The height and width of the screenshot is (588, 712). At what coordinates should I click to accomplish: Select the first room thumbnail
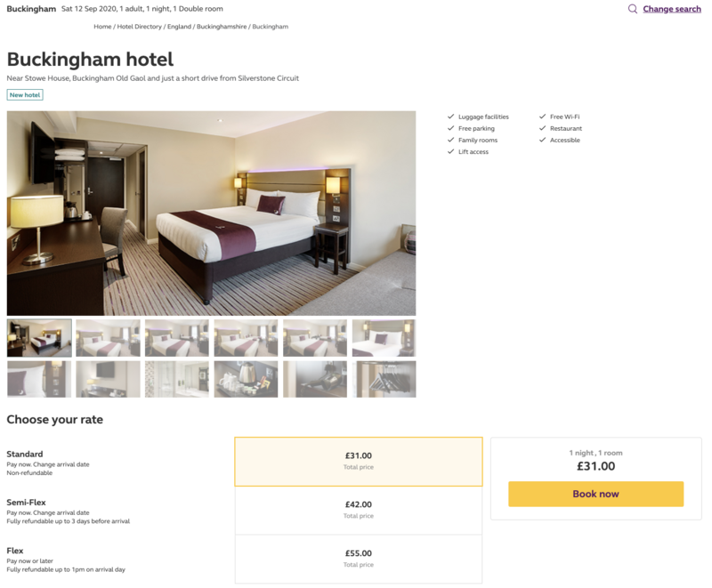[x=39, y=338]
